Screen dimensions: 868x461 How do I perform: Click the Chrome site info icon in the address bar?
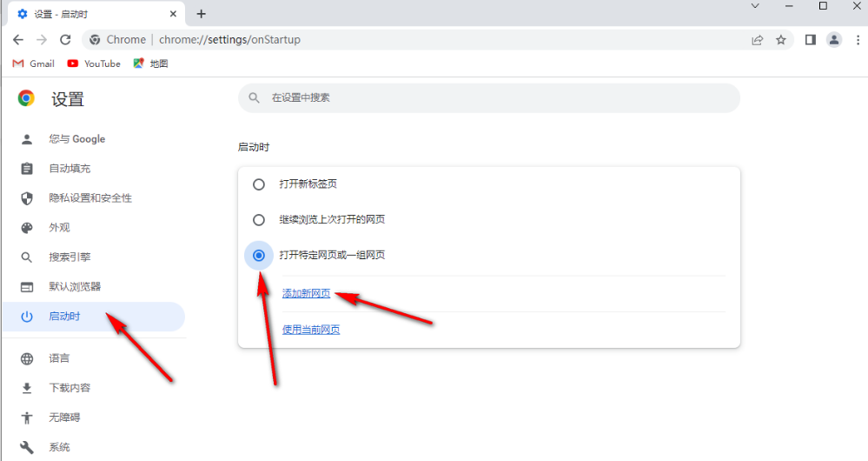click(95, 40)
